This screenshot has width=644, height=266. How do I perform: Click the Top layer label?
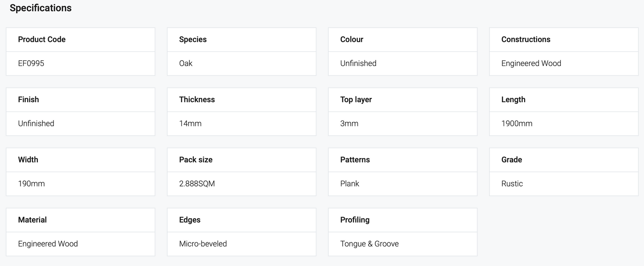[x=356, y=100]
